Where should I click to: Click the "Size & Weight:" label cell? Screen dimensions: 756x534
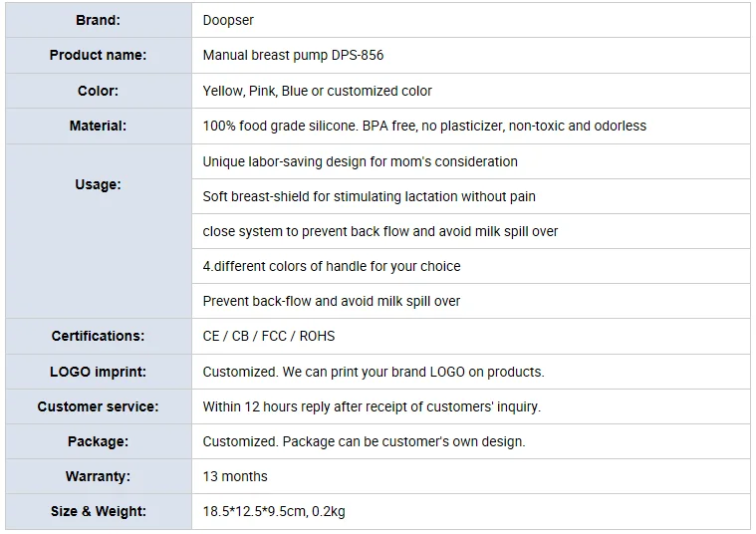point(98,511)
